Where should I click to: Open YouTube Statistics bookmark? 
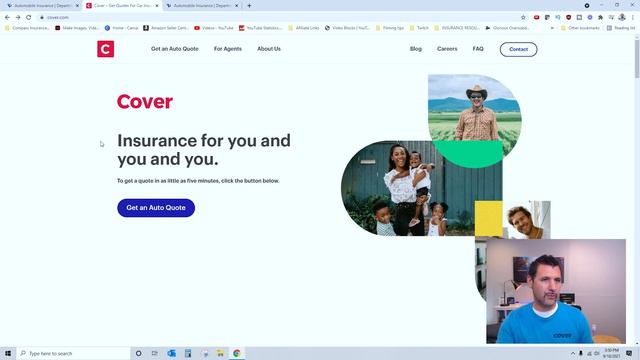point(260,28)
